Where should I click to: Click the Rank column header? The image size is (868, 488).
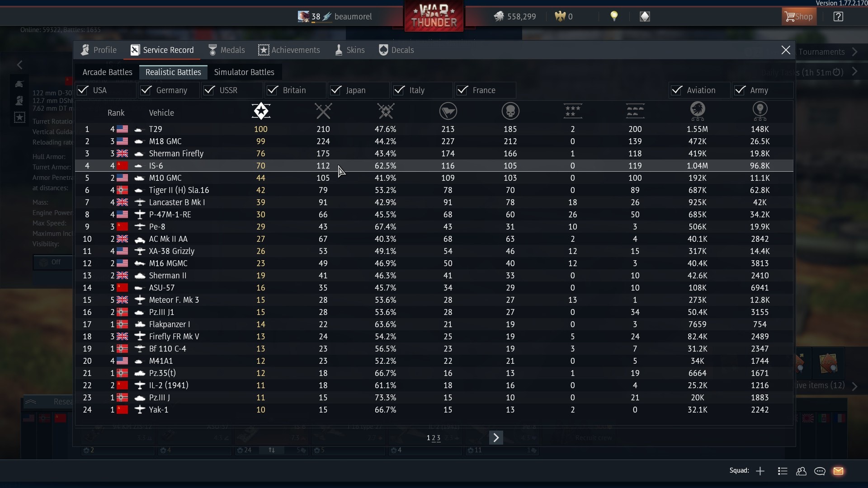click(116, 113)
